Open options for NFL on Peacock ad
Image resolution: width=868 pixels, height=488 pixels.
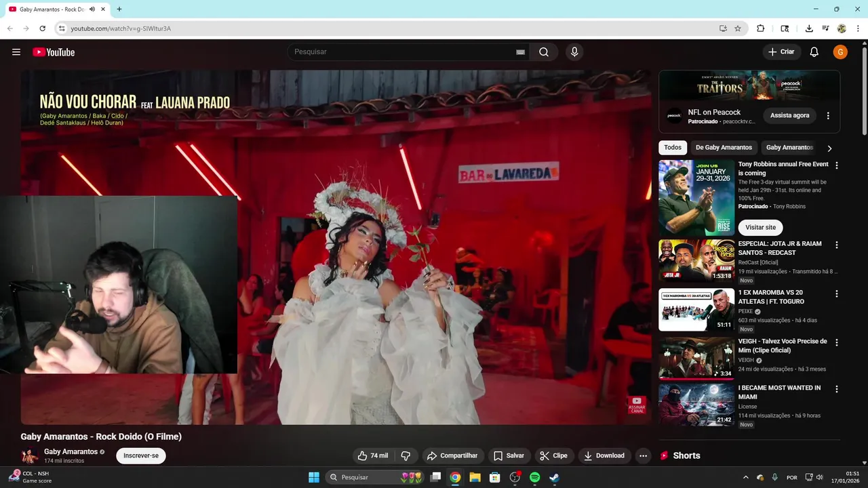click(x=828, y=115)
